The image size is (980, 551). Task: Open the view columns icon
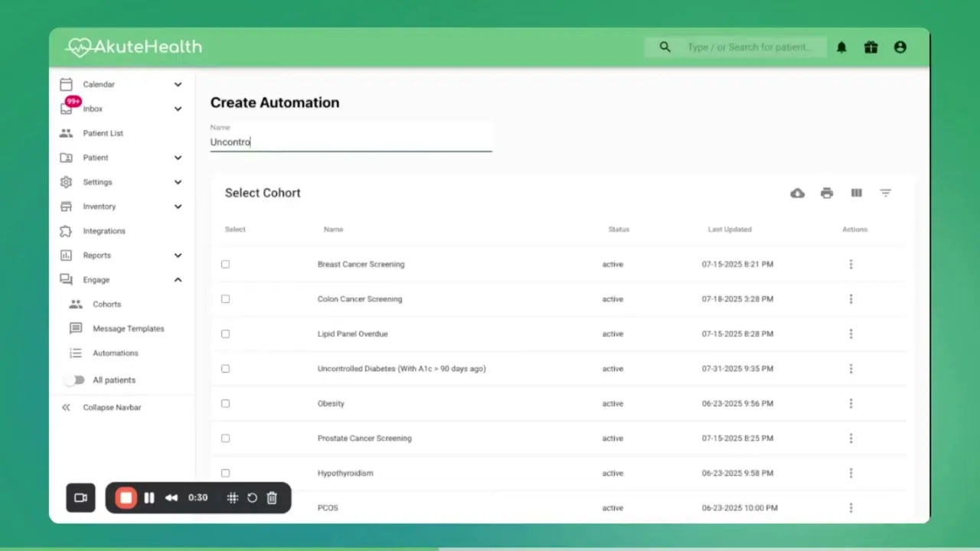(x=856, y=194)
